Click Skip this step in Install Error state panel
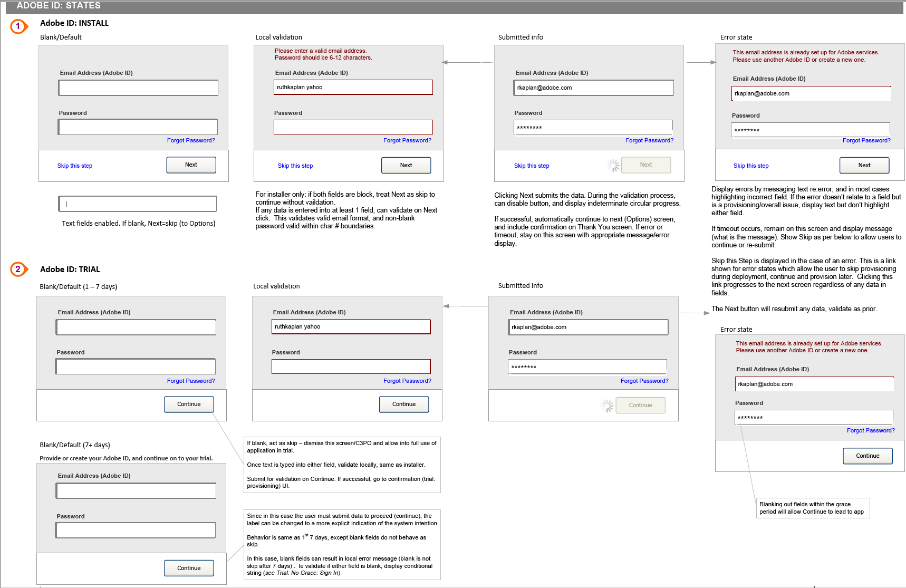The height and width of the screenshot is (588, 906). [x=751, y=166]
